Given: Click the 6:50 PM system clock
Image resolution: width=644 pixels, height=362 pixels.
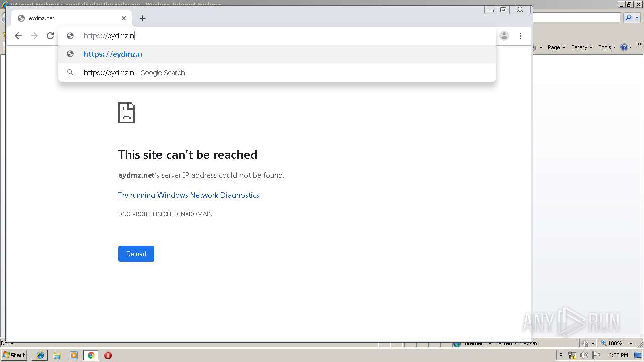Looking at the screenshot, I should point(618,355).
